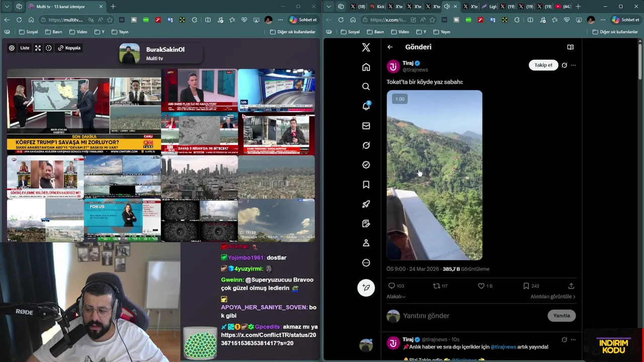Open the X sidebar Home (house) icon
This screenshot has height=362, width=644.
coord(366,67)
